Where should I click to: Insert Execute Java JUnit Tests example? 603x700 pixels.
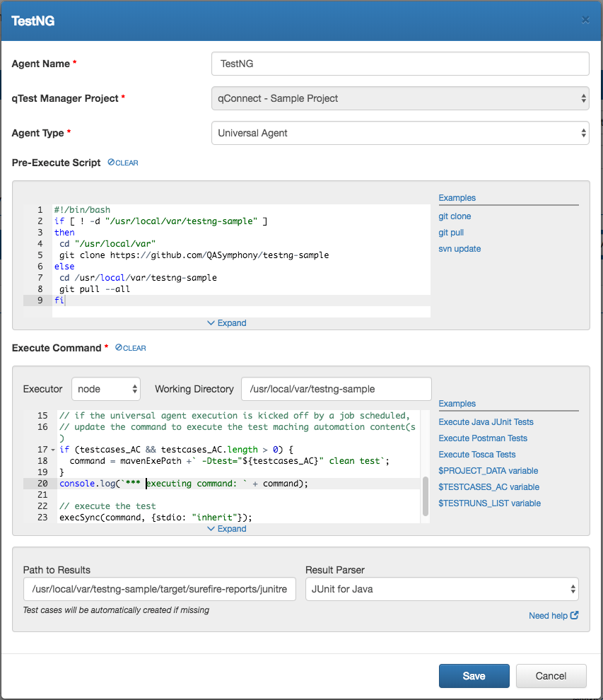[x=486, y=422]
